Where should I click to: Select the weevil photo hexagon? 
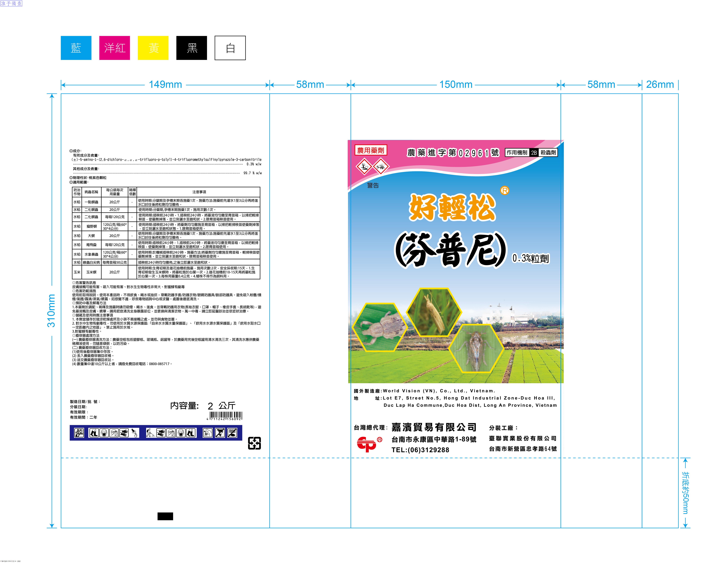380,327
